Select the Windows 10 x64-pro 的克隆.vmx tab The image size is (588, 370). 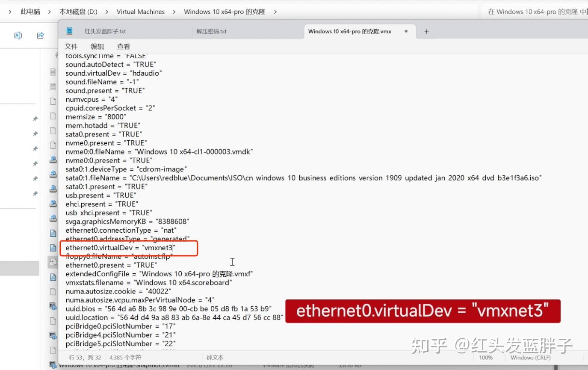[x=349, y=31]
